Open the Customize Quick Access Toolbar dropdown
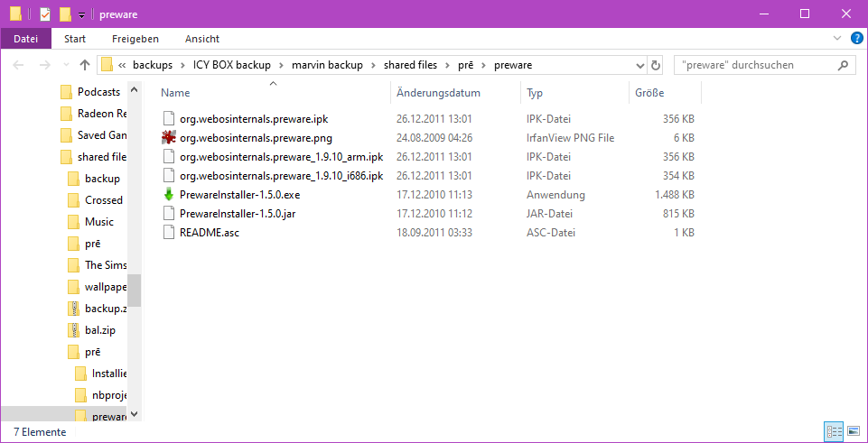Viewport: 868px width, 443px height. pyautogui.click(x=81, y=14)
